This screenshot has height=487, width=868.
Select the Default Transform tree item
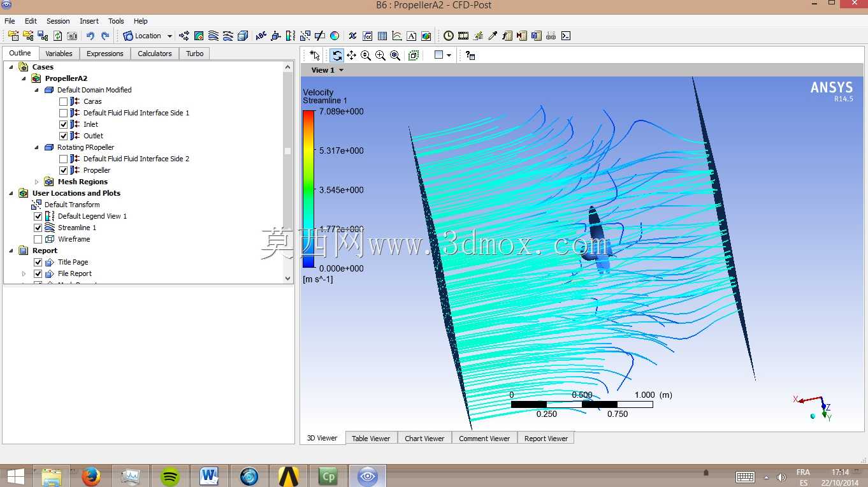click(x=72, y=205)
